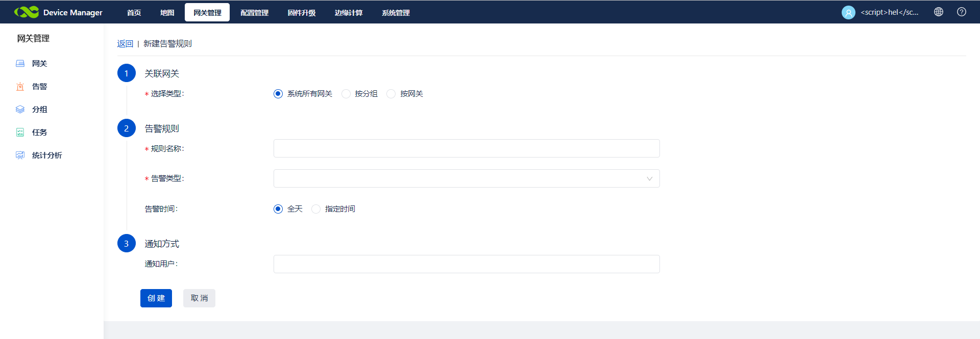980x339 pixels.
Task: Open the language globe icon
Action: [x=939, y=12]
